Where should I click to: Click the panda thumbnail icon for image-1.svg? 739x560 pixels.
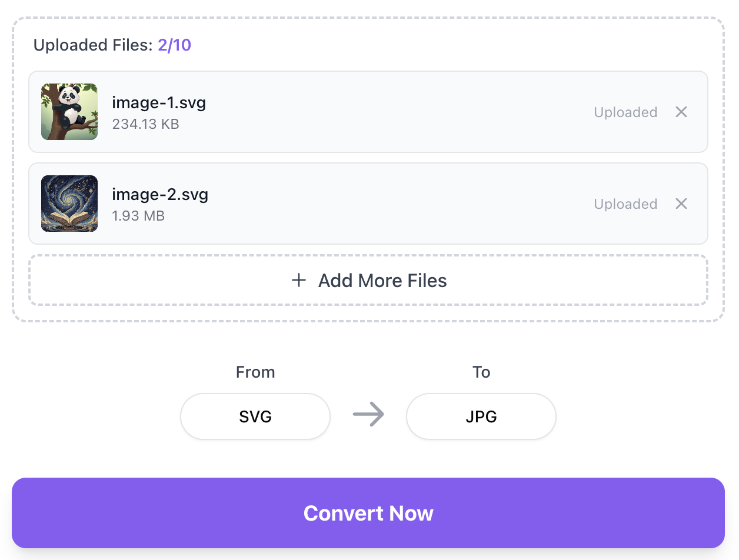[x=69, y=112]
